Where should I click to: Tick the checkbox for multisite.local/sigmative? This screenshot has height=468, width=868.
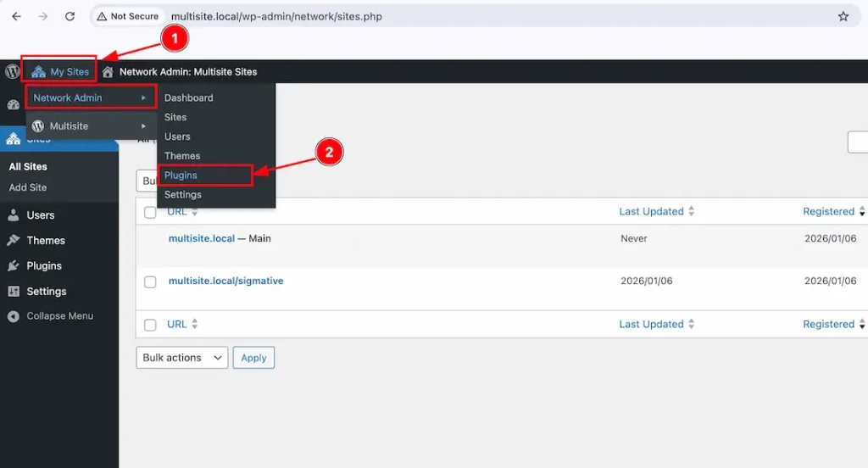150,282
